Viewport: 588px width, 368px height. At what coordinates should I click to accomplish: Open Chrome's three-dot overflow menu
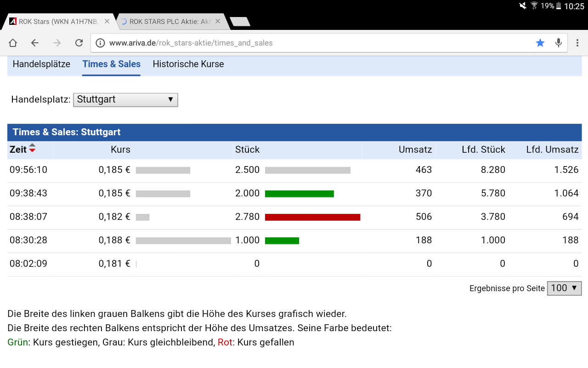click(577, 42)
